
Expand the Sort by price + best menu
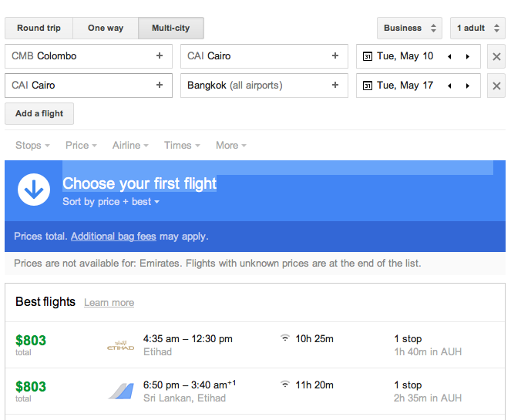click(111, 202)
